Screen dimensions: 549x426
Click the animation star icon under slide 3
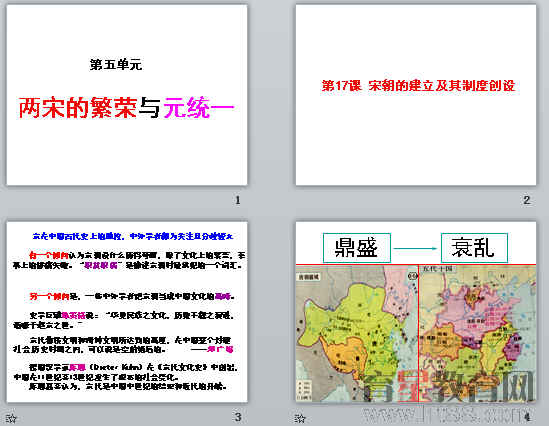pyautogui.click(x=11, y=418)
